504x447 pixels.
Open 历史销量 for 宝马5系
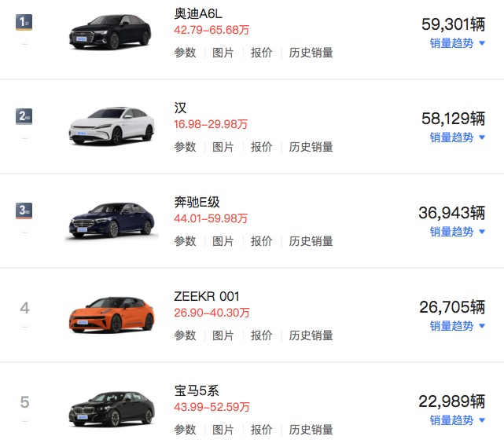coord(311,430)
